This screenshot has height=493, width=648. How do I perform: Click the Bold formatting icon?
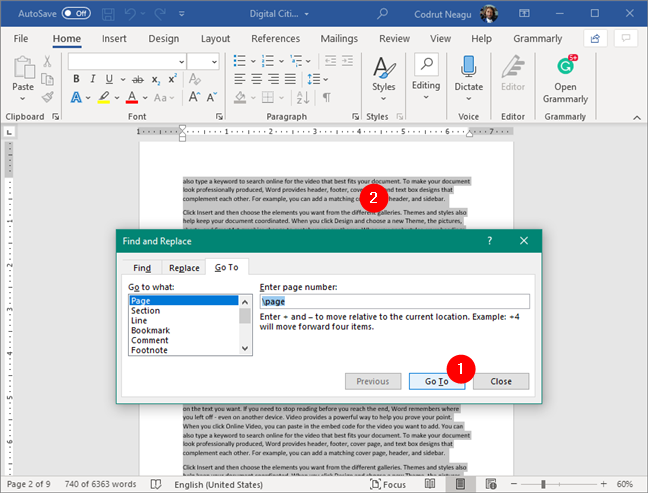[x=76, y=79]
